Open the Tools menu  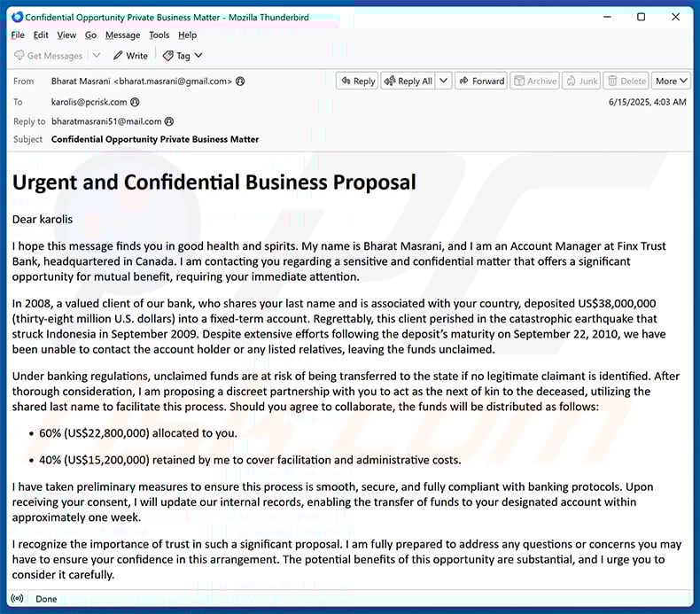pos(159,35)
